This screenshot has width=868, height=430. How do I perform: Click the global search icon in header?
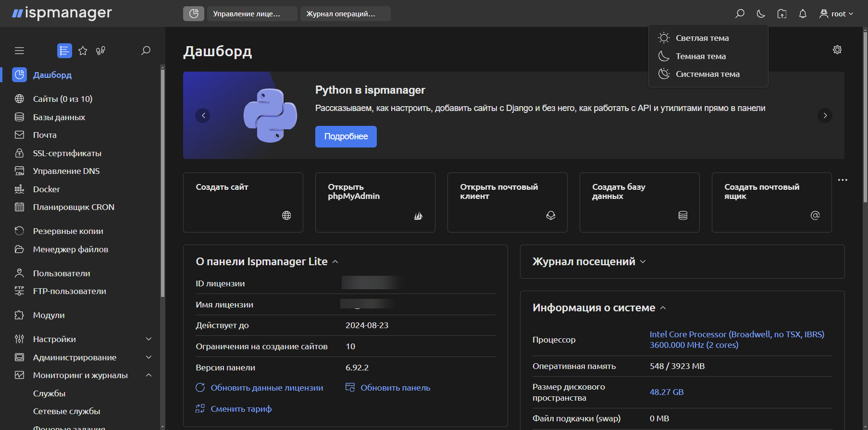740,13
